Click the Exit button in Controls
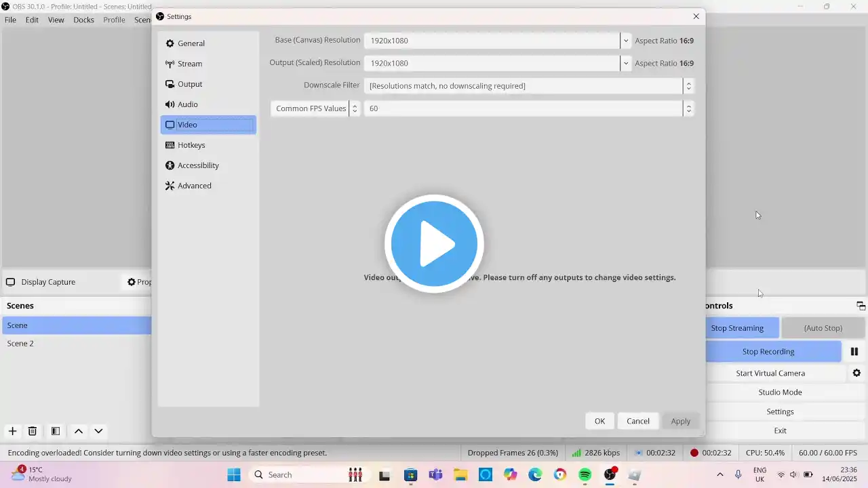The width and height of the screenshot is (868, 488). click(x=785, y=430)
